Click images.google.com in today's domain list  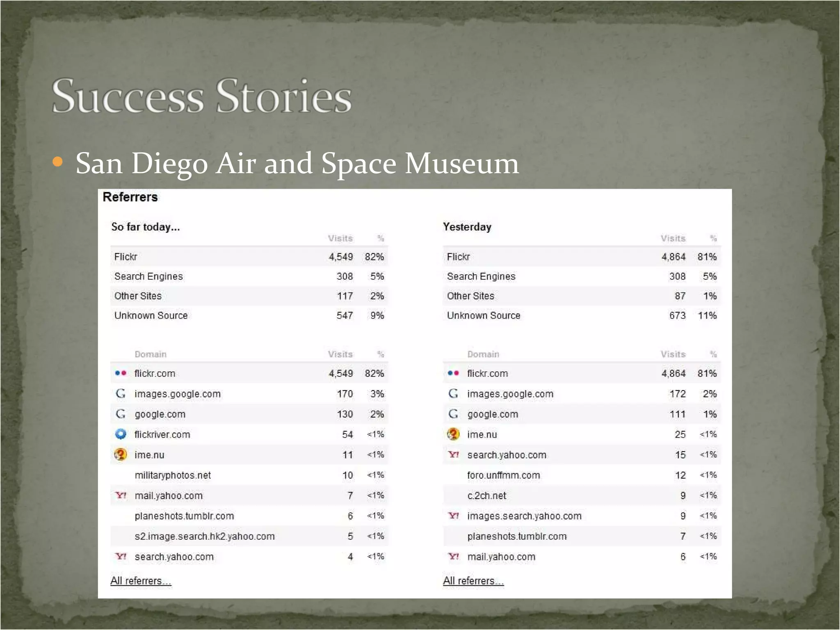pos(178,394)
